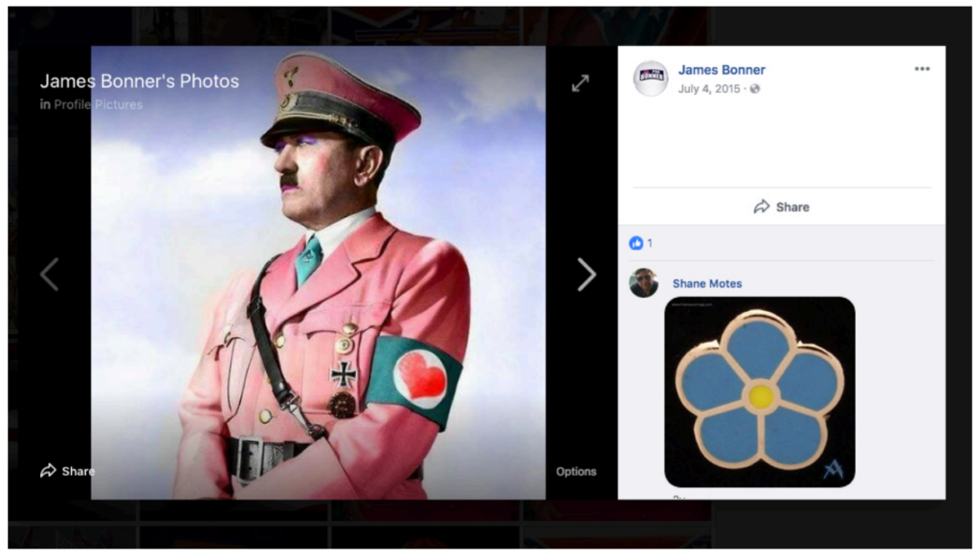The width and height of the screenshot is (980, 556).
Task: Go to the previous photo arrow
Action: pos(50,275)
